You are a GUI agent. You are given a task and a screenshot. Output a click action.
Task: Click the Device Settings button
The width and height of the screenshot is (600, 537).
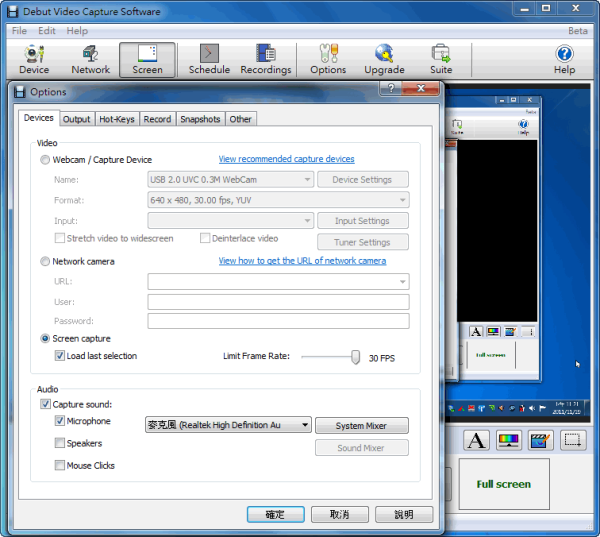(362, 180)
